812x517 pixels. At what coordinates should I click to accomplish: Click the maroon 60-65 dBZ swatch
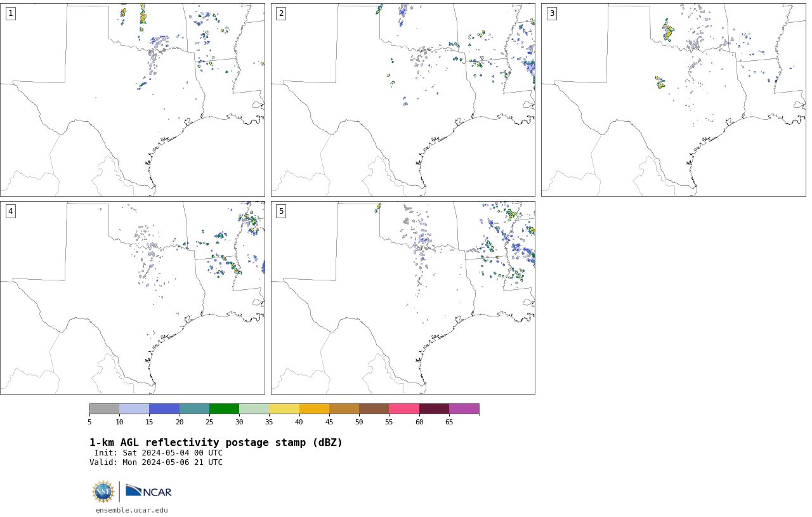(434, 409)
